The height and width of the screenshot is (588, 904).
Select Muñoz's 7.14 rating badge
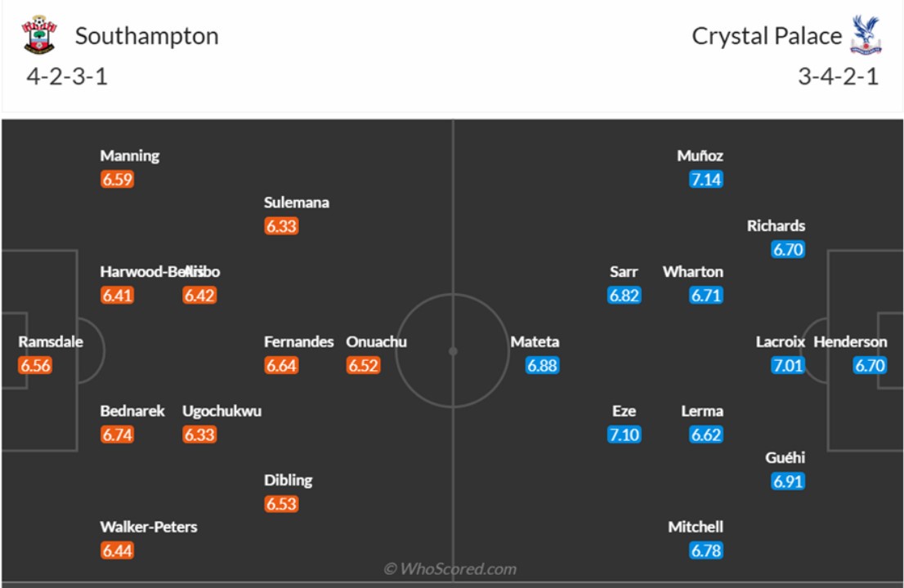pos(705,179)
